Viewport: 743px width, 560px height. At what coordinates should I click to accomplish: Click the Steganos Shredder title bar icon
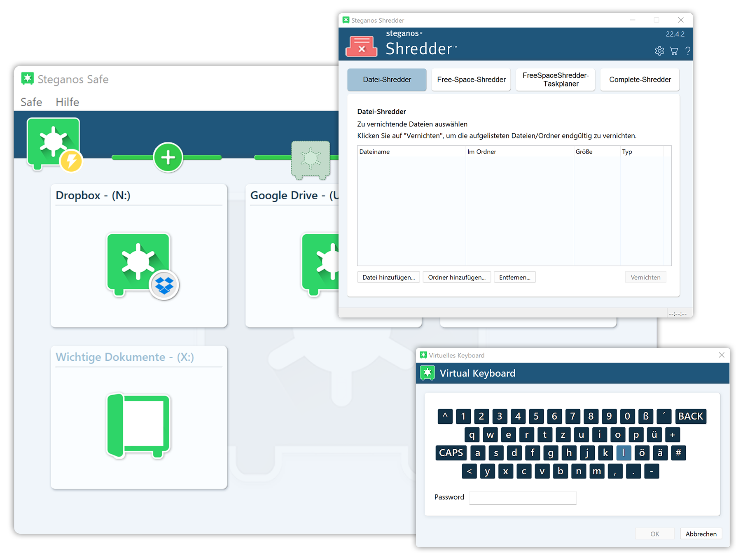[x=346, y=20]
